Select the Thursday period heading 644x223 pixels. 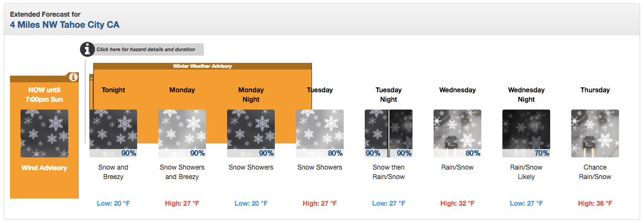pos(595,90)
